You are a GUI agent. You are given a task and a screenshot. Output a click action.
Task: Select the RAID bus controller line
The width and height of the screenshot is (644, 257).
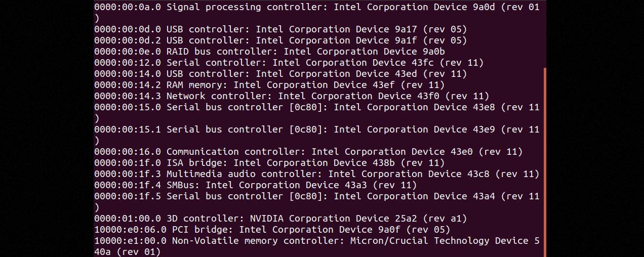(269, 52)
